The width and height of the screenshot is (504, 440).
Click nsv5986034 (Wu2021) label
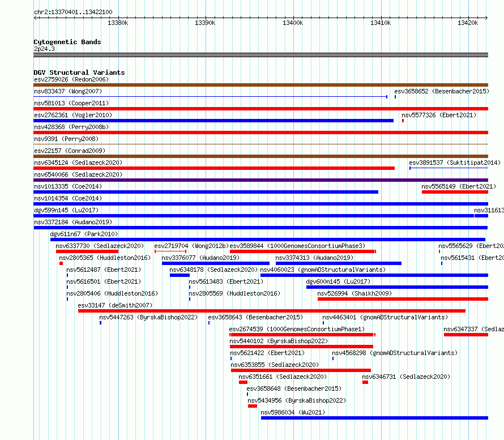[293, 412]
